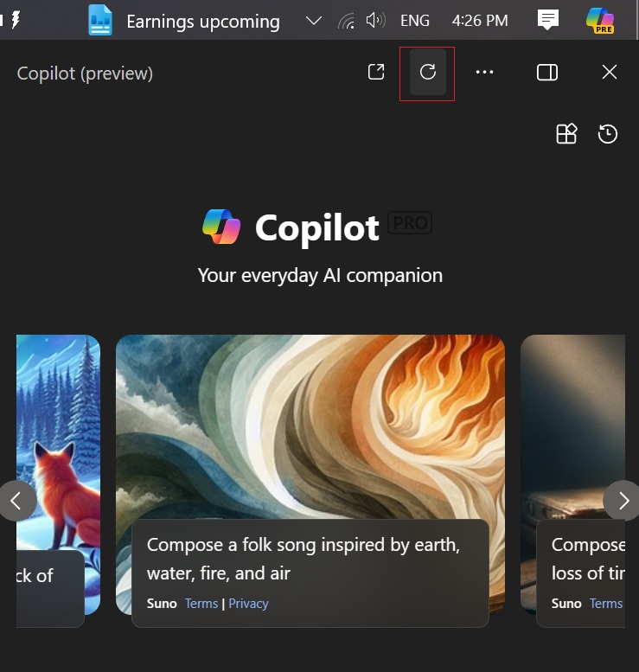This screenshot has height=672, width=639.
Task: Open the chat history clock icon
Action: tap(607, 134)
